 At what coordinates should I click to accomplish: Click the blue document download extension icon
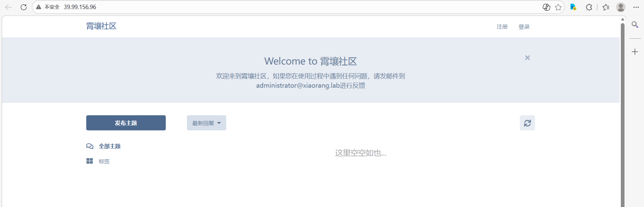573,7
